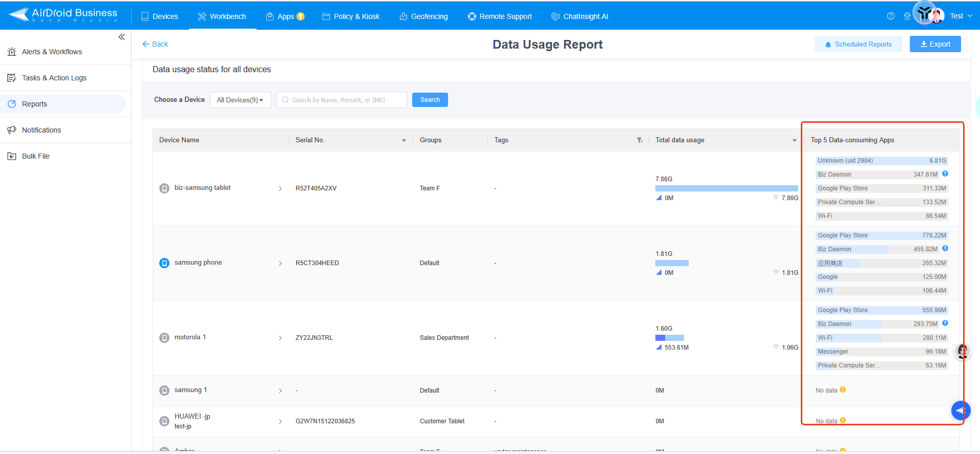Viewport: 980px width, 454px height.
Task: Click HUAWEI -jp device icon
Action: pos(164,421)
